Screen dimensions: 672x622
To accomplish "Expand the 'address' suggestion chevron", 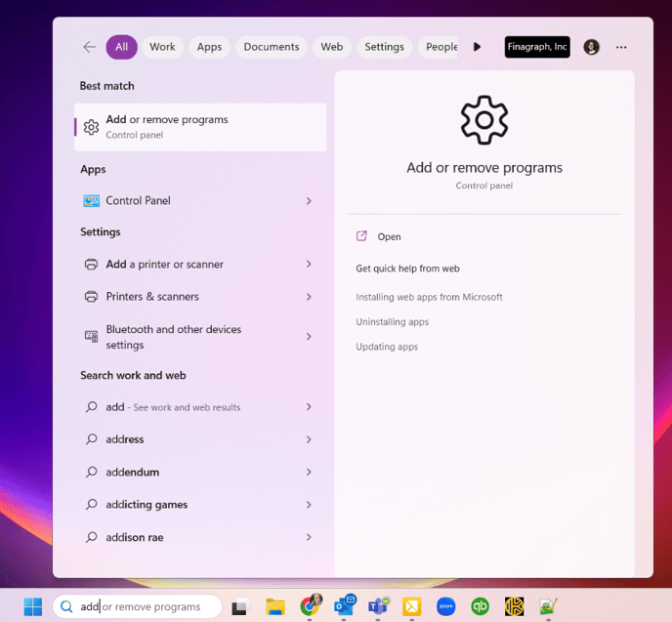I will (309, 439).
